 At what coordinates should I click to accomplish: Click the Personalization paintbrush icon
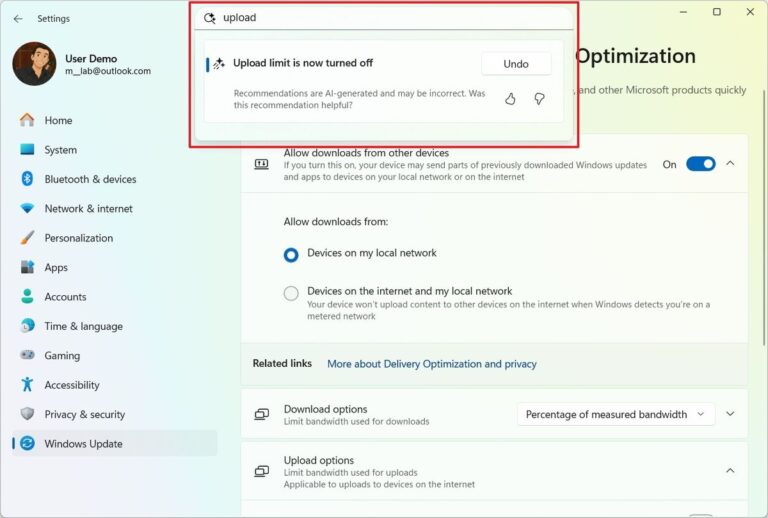27,237
